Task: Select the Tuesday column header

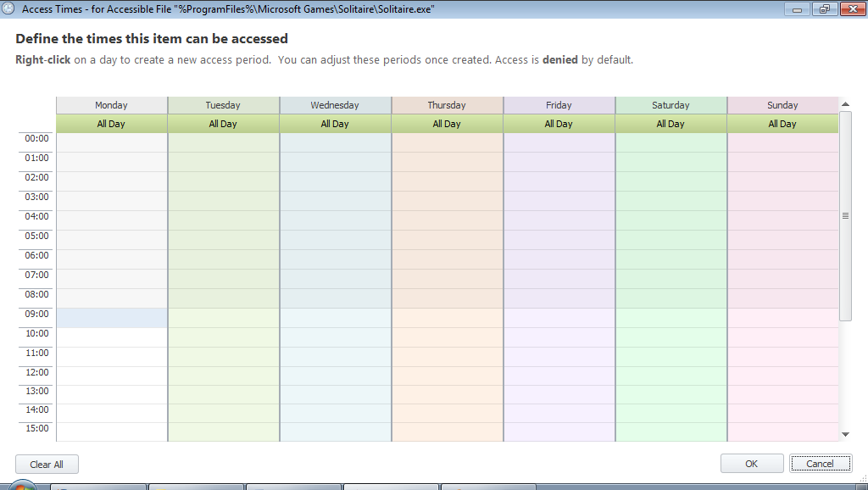Action: [223, 105]
